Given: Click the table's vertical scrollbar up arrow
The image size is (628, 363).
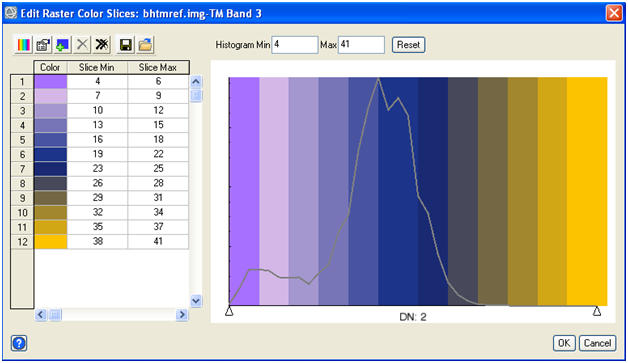Looking at the screenshot, I should [x=196, y=82].
